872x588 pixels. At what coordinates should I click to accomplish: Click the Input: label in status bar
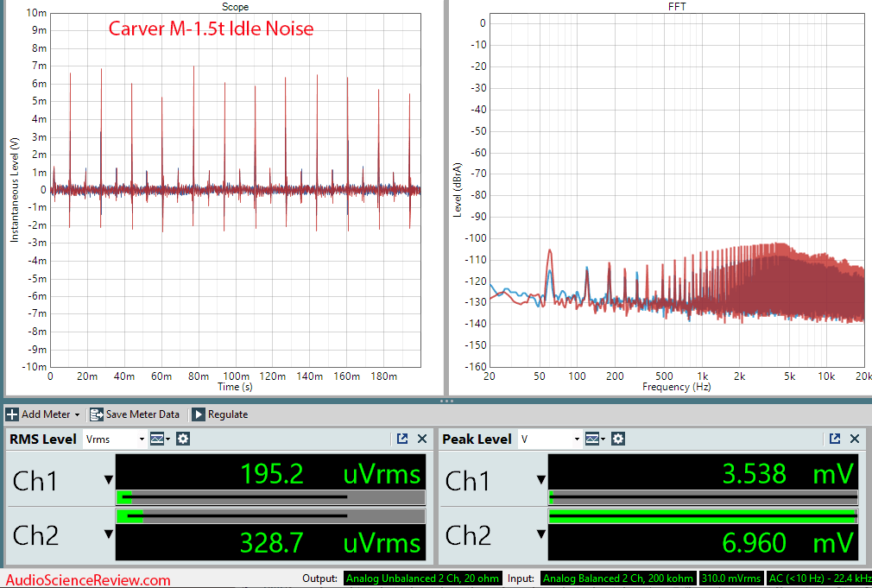pos(521,579)
